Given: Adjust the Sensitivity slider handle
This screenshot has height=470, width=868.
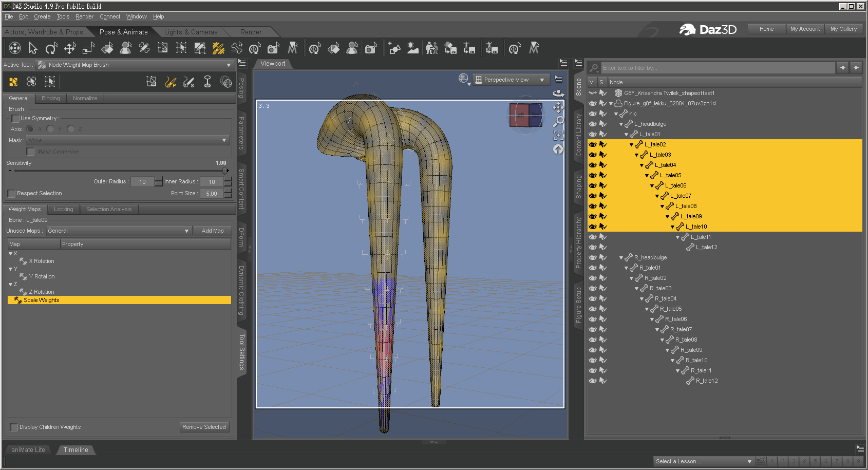Looking at the screenshot, I should [224, 171].
